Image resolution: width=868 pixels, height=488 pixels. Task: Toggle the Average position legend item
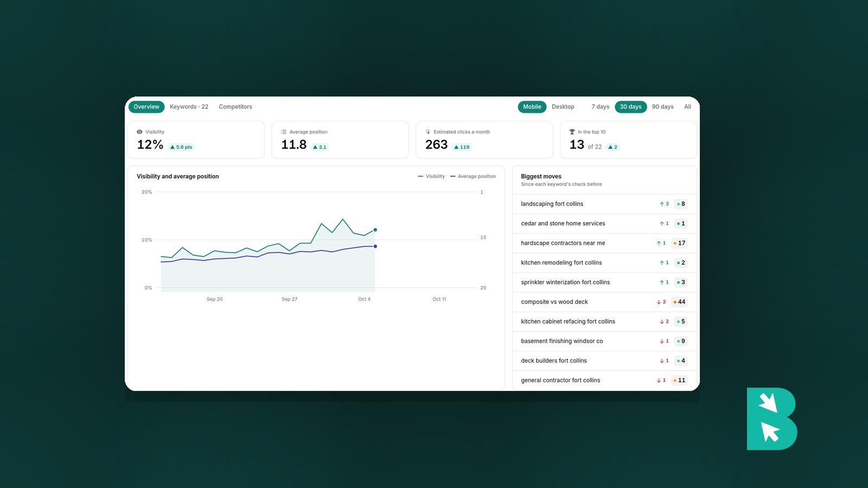tap(473, 176)
